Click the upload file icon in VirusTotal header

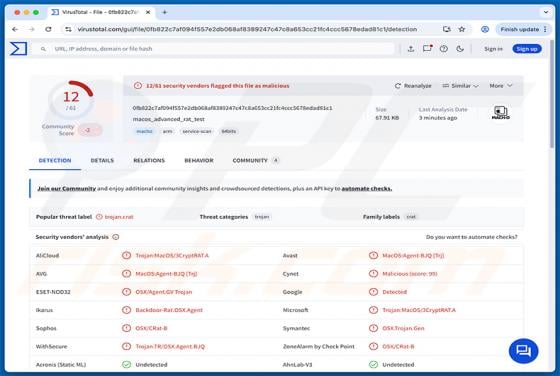(x=411, y=49)
